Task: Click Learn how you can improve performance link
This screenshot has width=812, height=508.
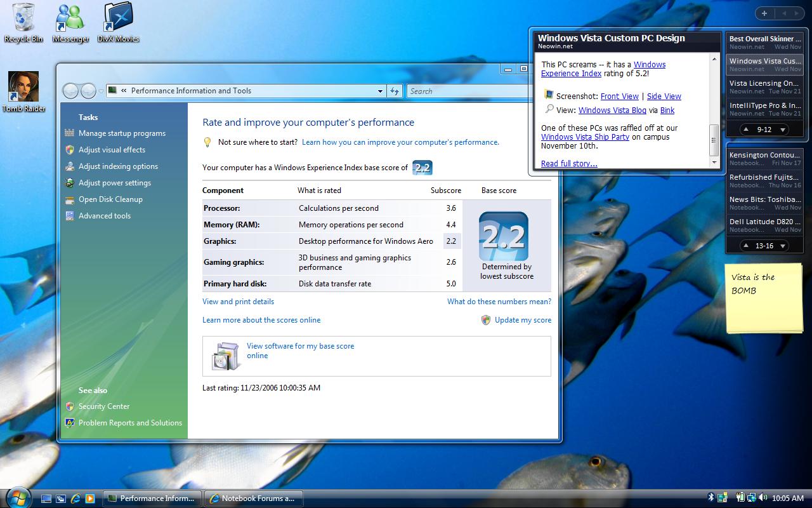Action: point(400,142)
